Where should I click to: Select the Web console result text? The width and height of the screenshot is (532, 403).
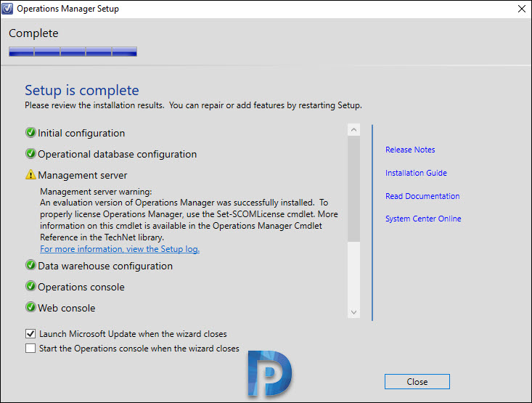67,308
